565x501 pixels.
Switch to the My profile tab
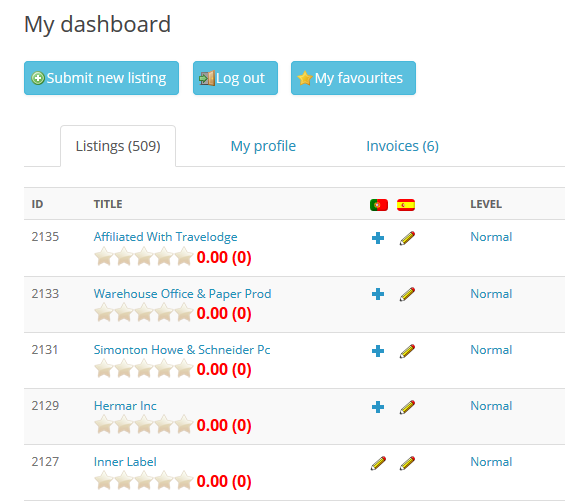click(263, 146)
